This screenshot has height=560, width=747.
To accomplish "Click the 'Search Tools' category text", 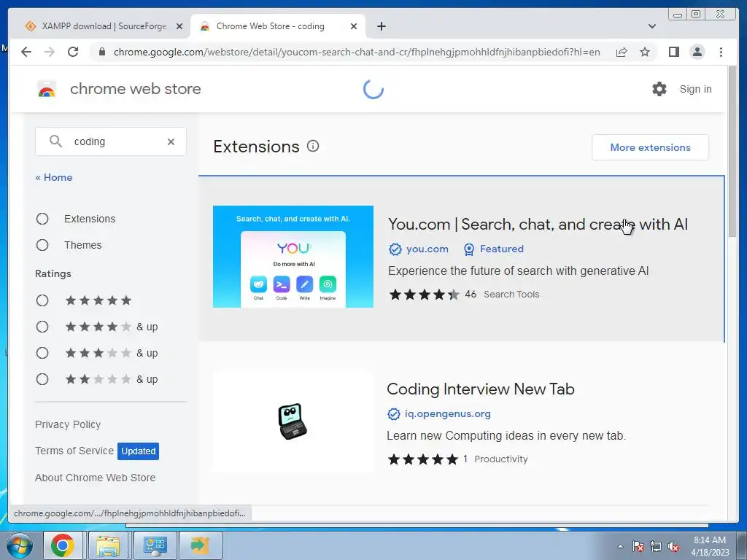I will pyautogui.click(x=511, y=295).
